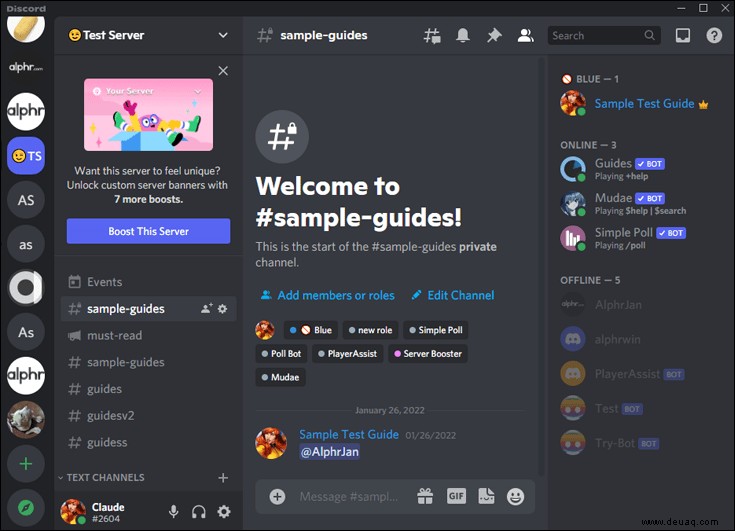735x531 pixels.
Task: Open the must-read announcement channel
Action: 148,336
